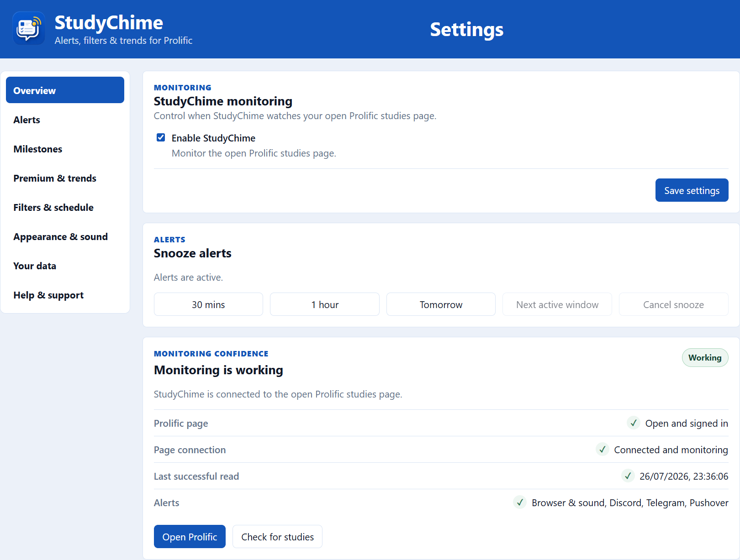740x560 pixels.
Task: Click the Open Prolific button
Action: point(190,537)
